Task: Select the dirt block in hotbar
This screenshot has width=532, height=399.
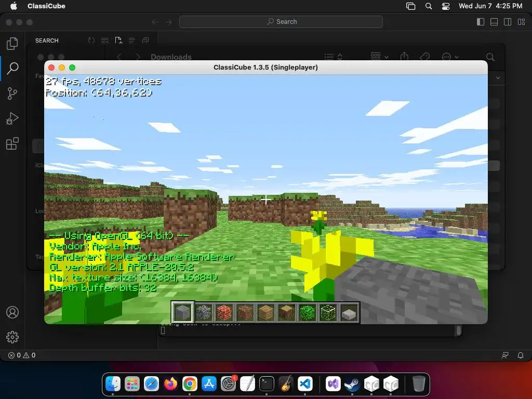Action: coord(245,312)
